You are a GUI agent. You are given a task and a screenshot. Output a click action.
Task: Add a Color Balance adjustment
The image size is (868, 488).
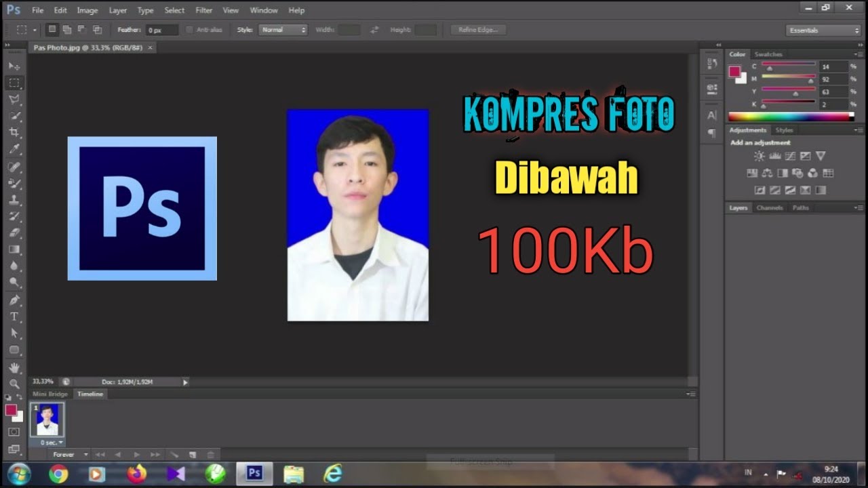[x=767, y=174]
